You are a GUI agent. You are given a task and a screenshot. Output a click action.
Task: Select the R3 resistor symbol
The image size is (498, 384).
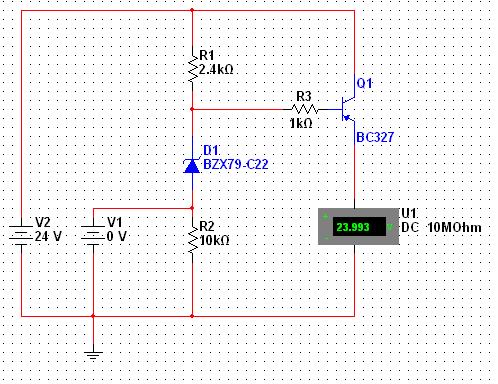304,109
